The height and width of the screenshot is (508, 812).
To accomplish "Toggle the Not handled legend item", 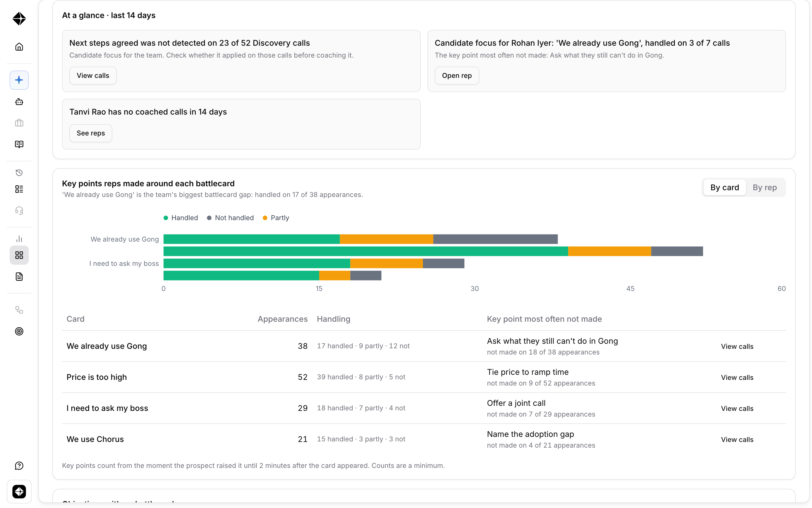I will (x=231, y=218).
